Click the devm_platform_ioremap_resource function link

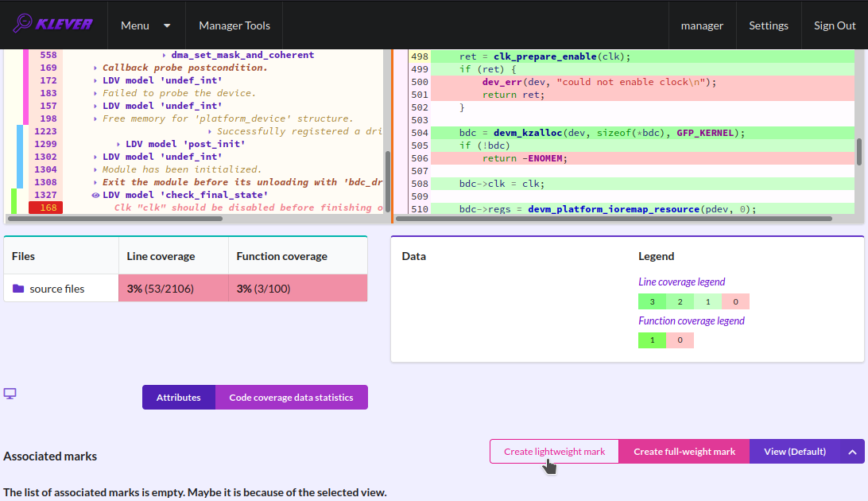click(x=614, y=209)
